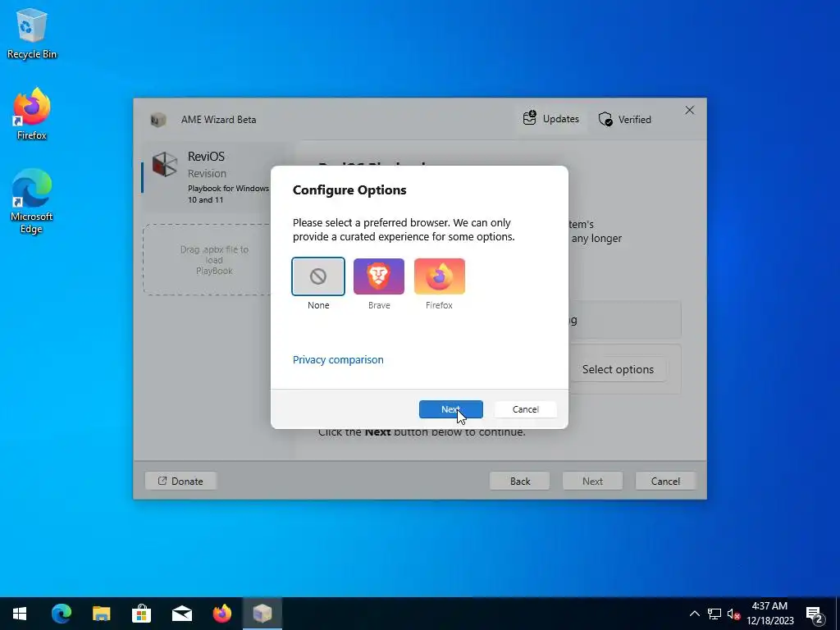Open the Privacy comparison link
840x630 pixels.
coord(338,359)
